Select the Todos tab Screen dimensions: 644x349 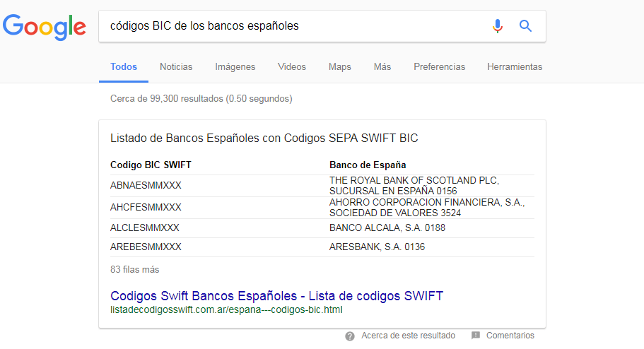(123, 66)
